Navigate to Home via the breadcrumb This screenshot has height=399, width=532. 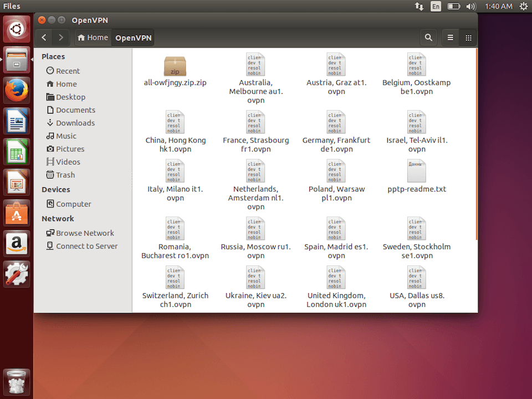[x=93, y=37]
